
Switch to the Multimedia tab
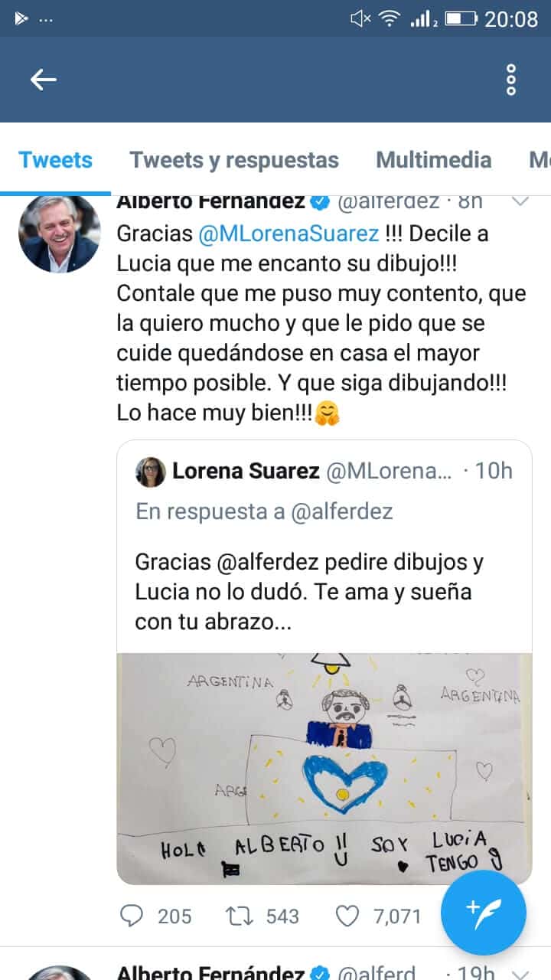pos(433,160)
